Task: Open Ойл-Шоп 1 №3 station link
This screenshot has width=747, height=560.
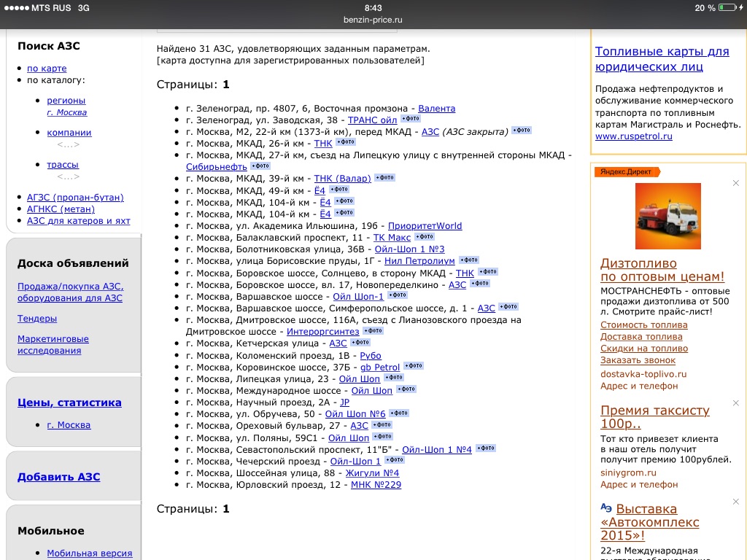Action: (x=409, y=249)
